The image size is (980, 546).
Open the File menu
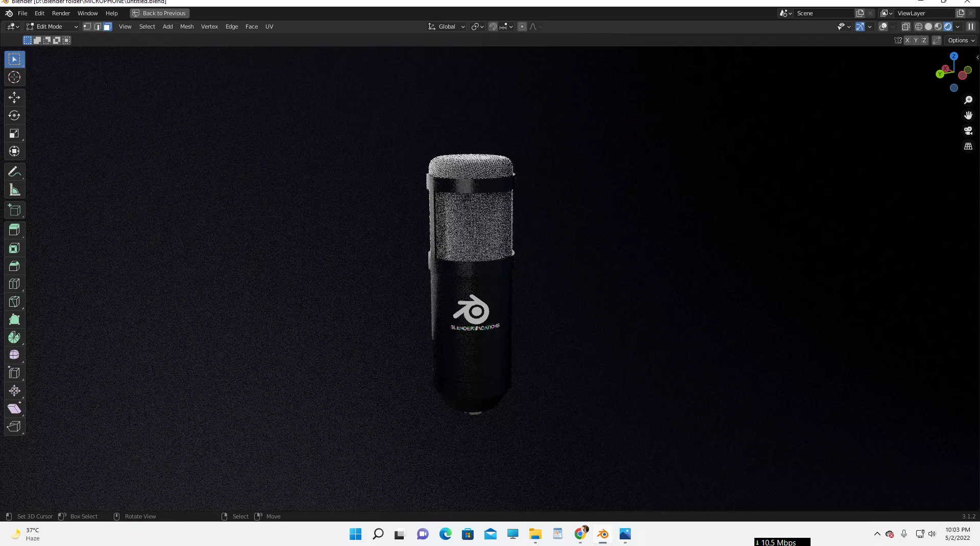coord(22,13)
